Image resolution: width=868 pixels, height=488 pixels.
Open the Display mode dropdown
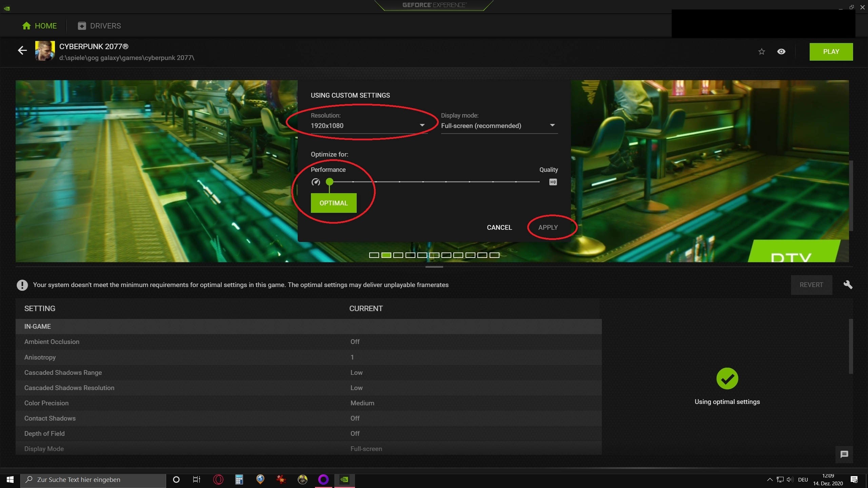click(499, 126)
